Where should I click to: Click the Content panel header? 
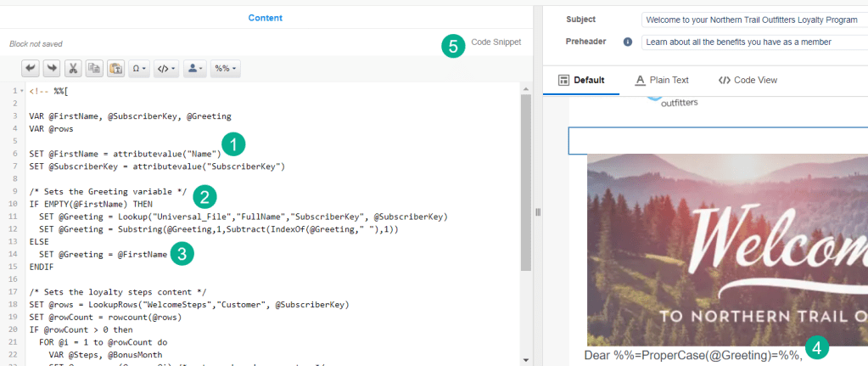[x=266, y=17]
